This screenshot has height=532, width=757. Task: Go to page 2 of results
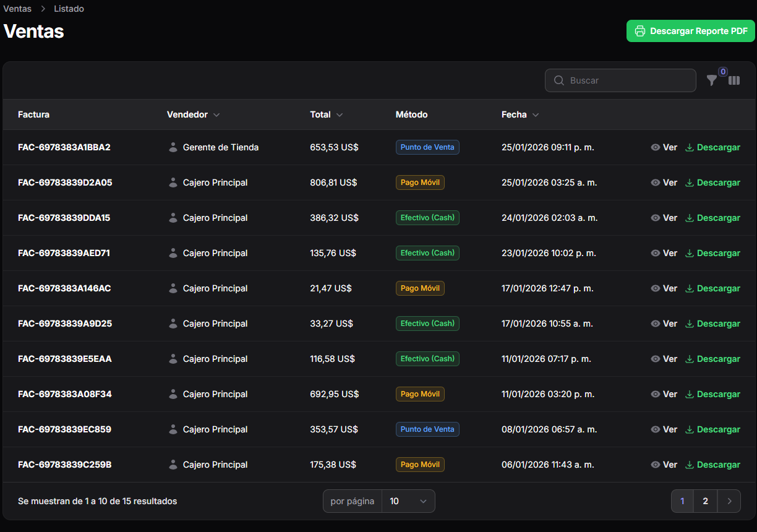[x=705, y=501]
